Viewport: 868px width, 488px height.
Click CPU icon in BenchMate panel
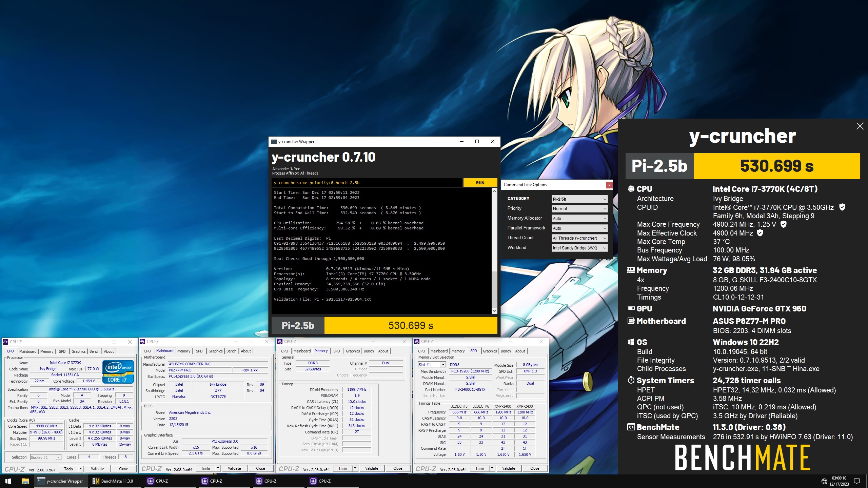tap(631, 189)
